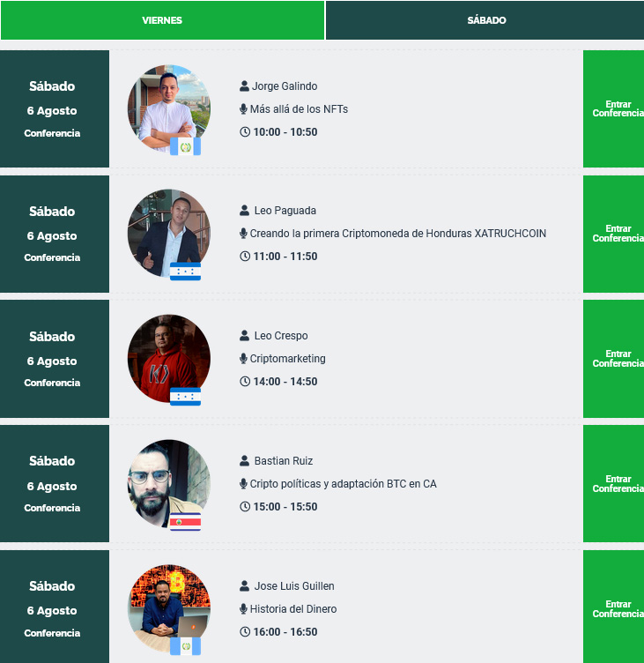
Task: Click the Honduras flag on Leo Crespo's photo
Action: 185,397
